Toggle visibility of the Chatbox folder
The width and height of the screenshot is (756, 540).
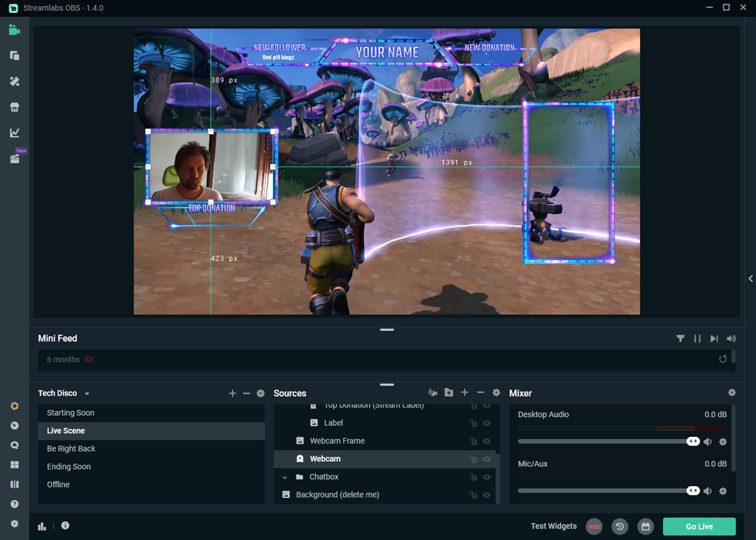pos(487,477)
